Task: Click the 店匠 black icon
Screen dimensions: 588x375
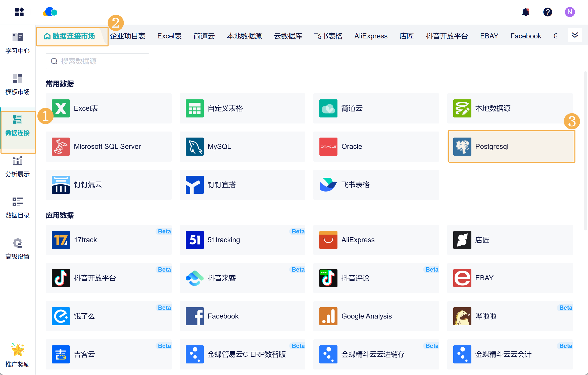Action: pyautogui.click(x=462, y=240)
